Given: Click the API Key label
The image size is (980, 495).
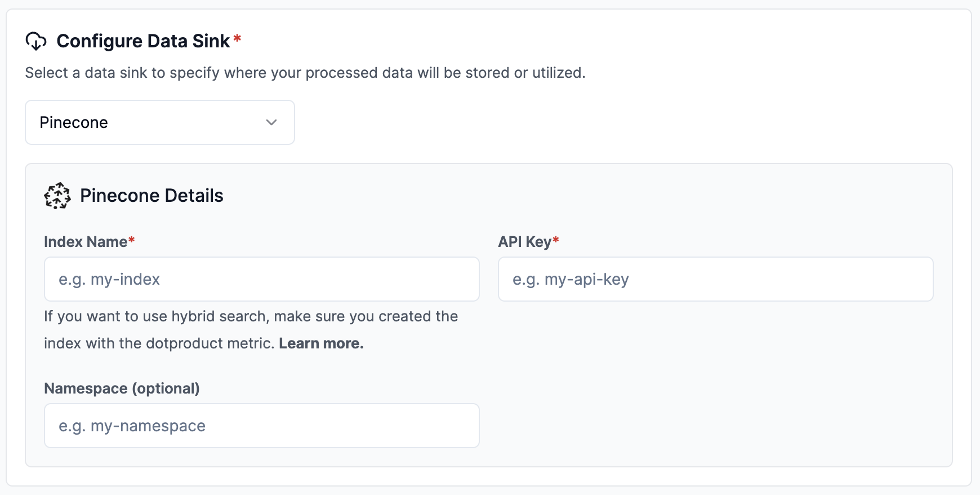Looking at the screenshot, I should [x=524, y=242].
